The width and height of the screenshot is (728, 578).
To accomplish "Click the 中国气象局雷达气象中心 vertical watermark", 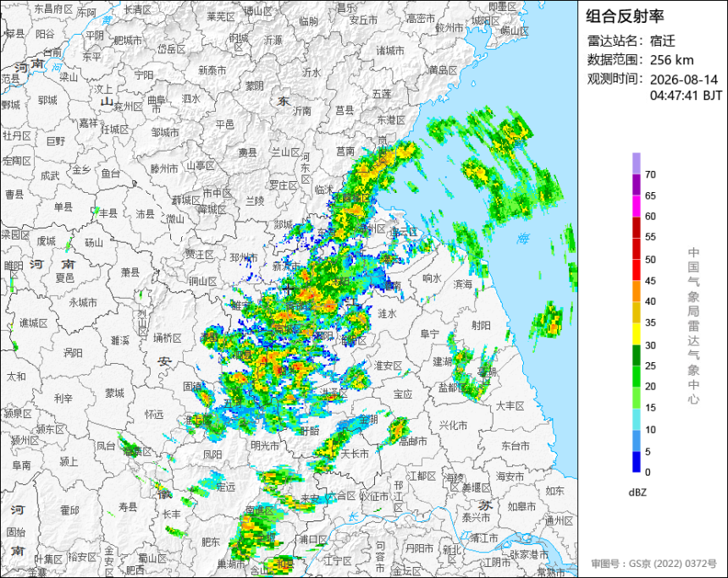I will pos(693,326).
